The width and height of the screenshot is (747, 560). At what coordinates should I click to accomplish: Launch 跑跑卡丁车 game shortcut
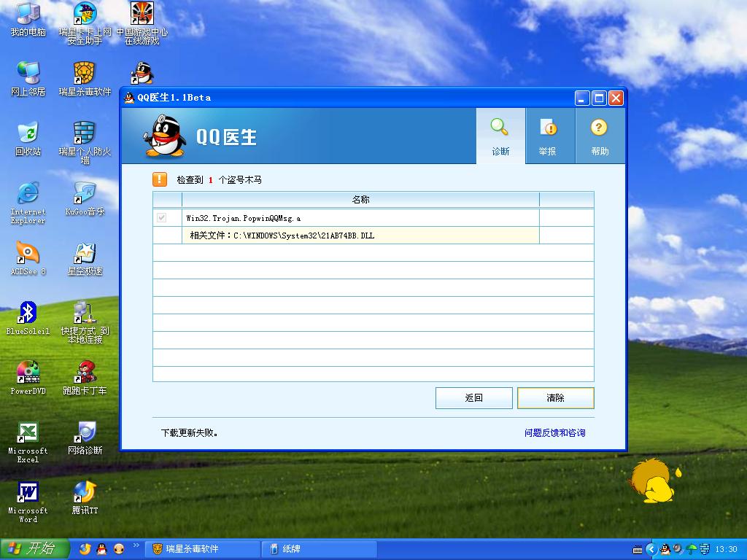click(85, 378)
